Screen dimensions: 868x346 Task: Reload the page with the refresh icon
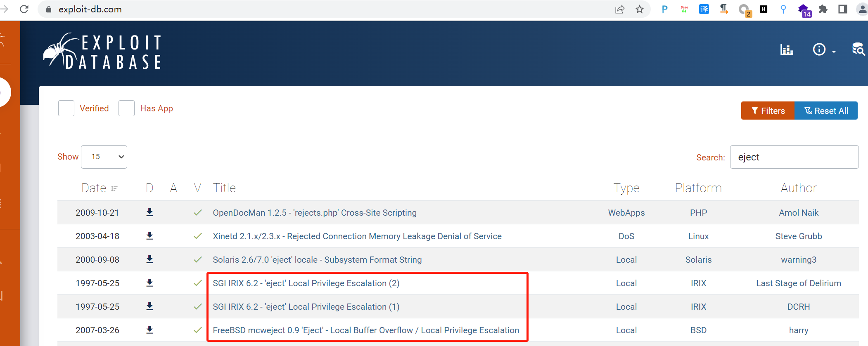pos(24,9)
